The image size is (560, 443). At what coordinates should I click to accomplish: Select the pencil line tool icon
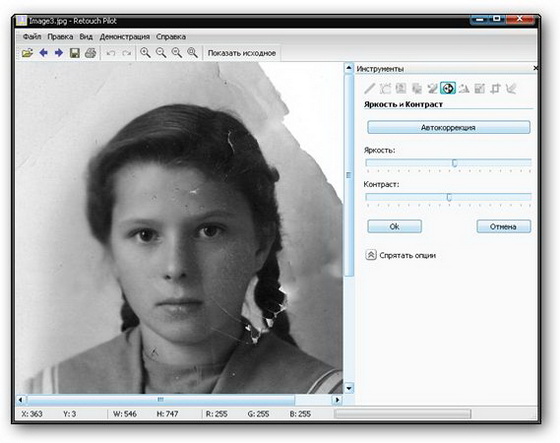coord(370,88)
